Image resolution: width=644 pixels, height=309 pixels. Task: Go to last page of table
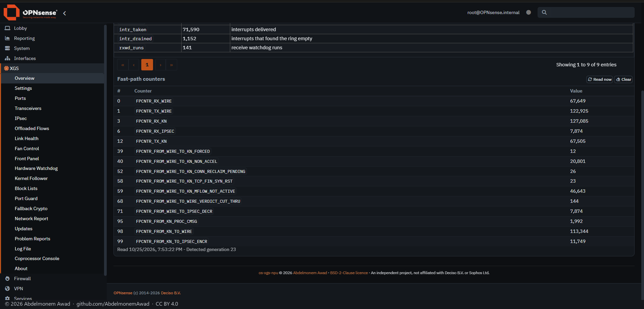(x=171, y=65)
